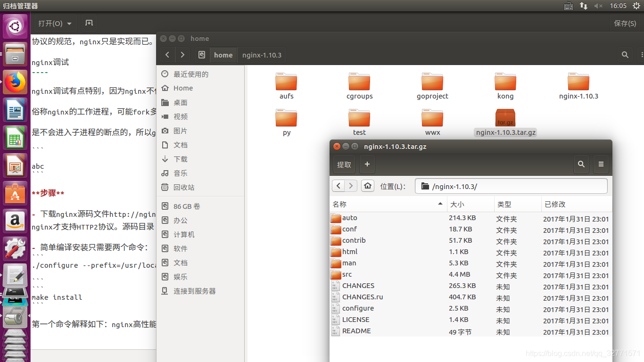Search files in the home window
644x362 pixels.
625,55
